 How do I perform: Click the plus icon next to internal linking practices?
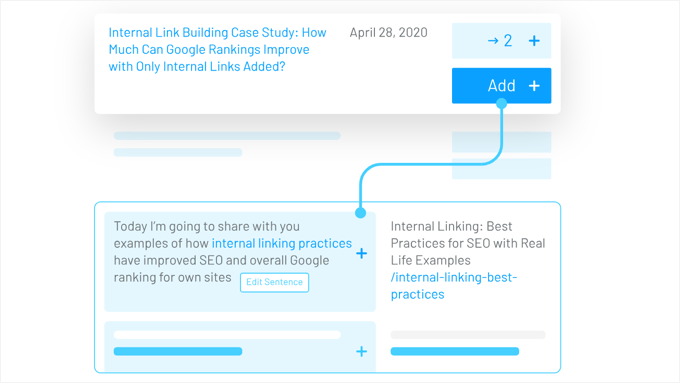point(361,253)
